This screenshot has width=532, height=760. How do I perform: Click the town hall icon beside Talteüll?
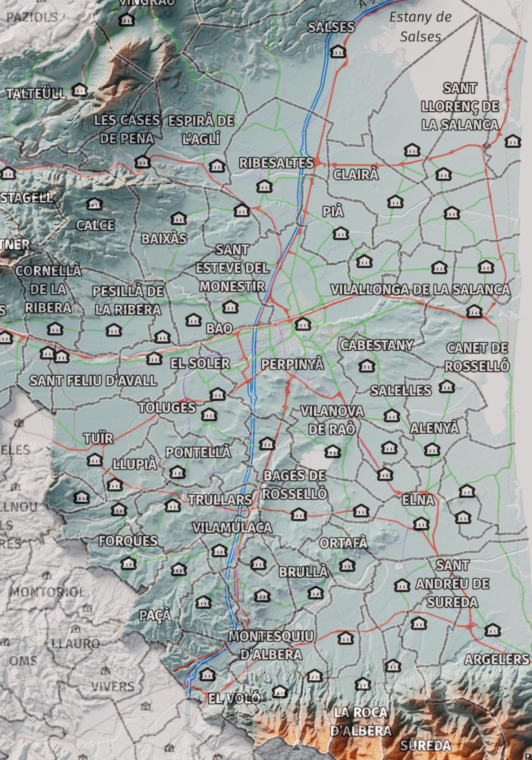click(80, 90)
